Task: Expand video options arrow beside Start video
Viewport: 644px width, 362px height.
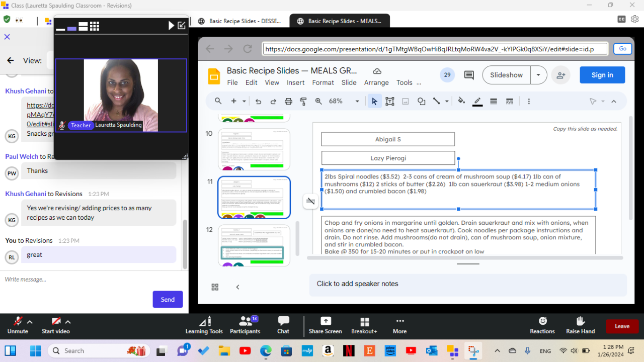Action: pos(68,322)
